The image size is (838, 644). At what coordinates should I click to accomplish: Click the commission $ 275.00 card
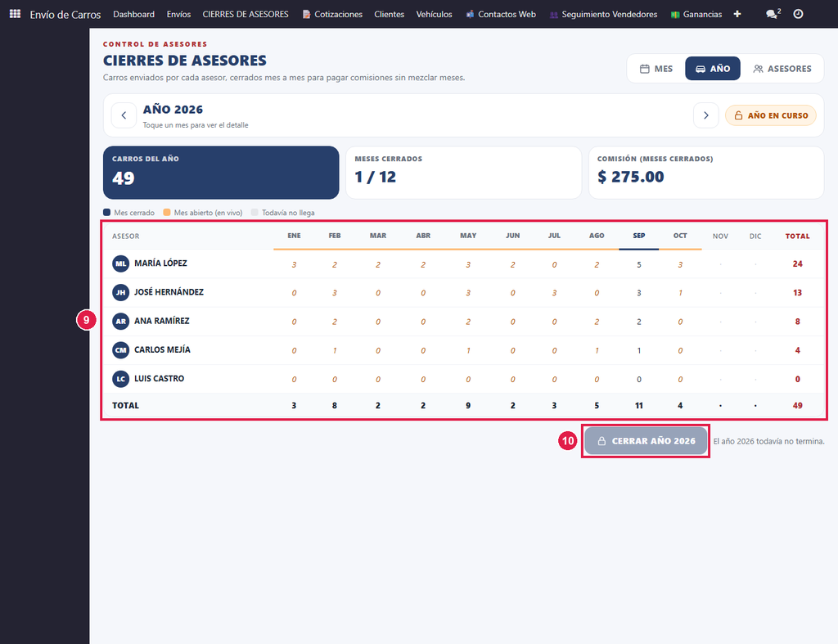[706, 173]
